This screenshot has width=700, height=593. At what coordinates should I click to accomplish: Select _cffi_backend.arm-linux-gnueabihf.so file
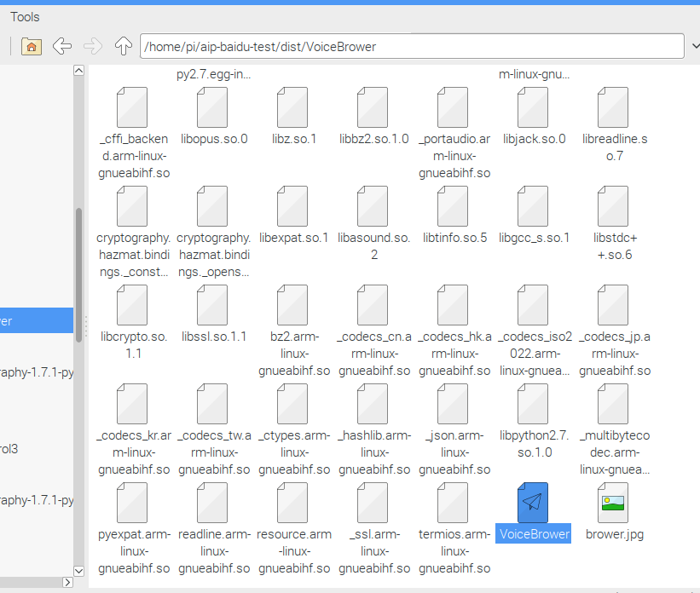click(x=134, y=133)
